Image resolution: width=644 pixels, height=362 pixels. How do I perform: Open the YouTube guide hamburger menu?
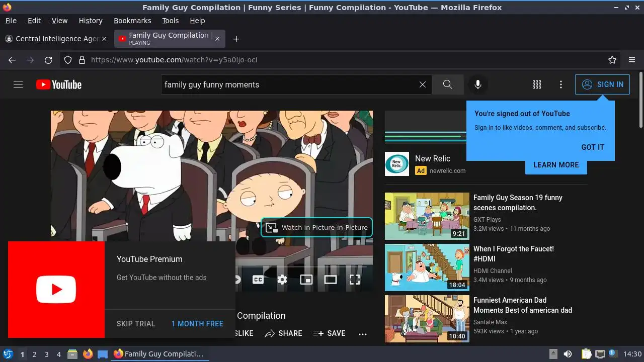tap(18, 84)
